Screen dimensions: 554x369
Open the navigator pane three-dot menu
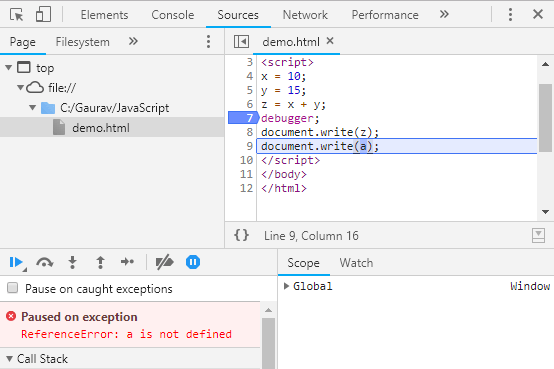click(x=208, y=41)
